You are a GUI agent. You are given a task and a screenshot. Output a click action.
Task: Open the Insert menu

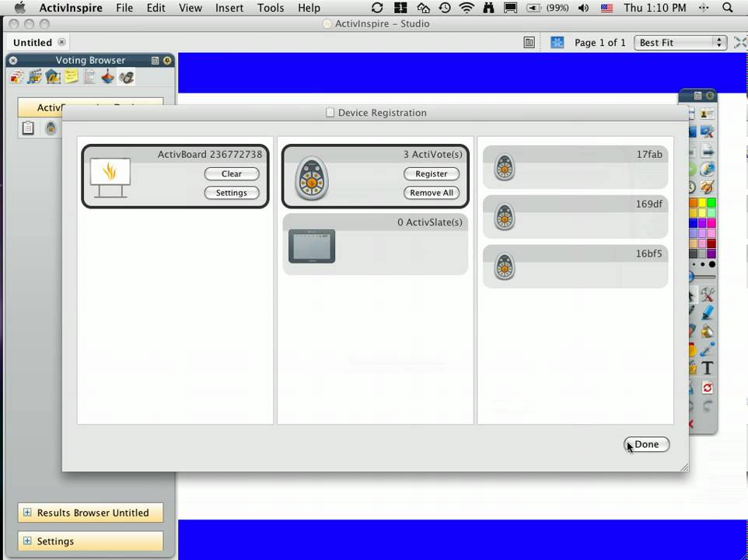tap(229, 8)
